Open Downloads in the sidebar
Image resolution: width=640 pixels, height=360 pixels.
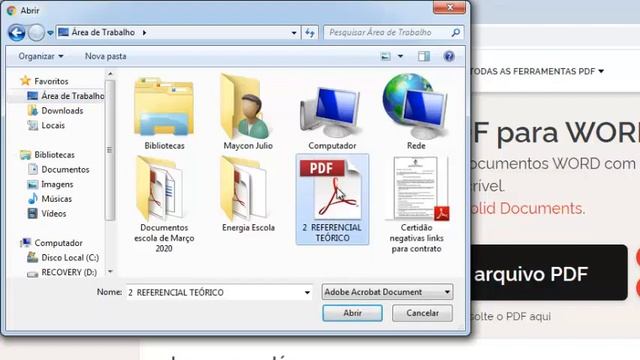pyautogui.click(x=55, y=111)
